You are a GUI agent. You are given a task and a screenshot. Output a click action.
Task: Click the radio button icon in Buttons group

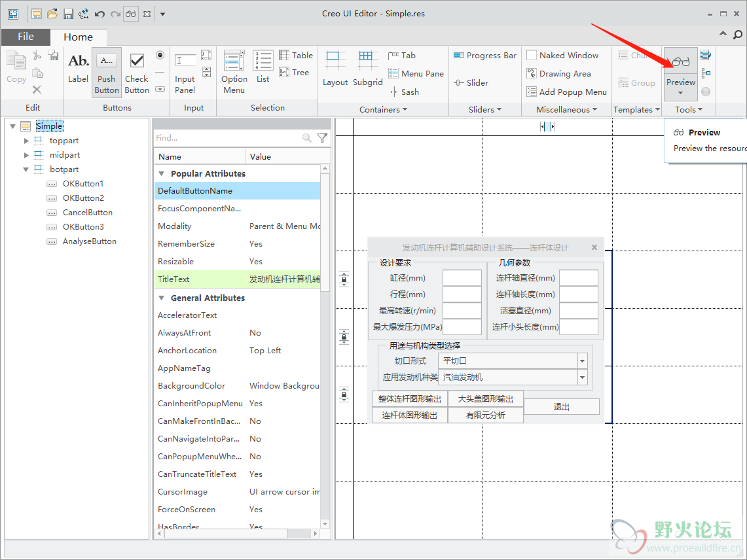pos(160,56)
